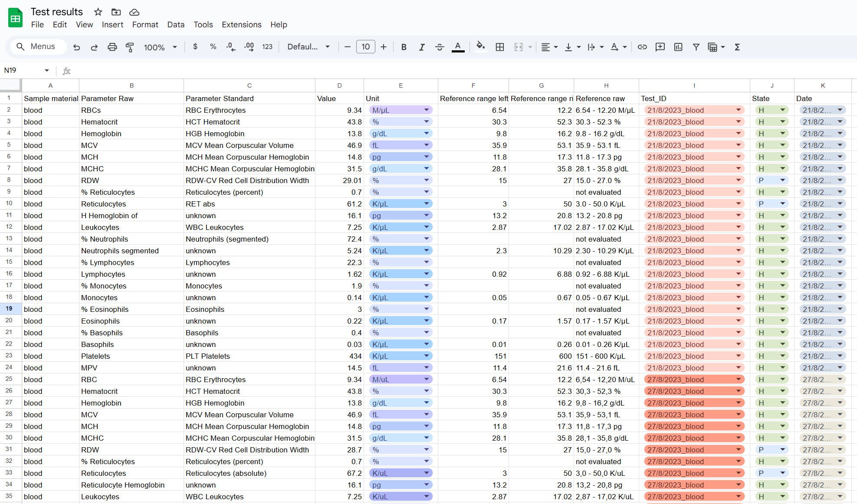Insert a link
857x504 pixels.
coord(642,47)
